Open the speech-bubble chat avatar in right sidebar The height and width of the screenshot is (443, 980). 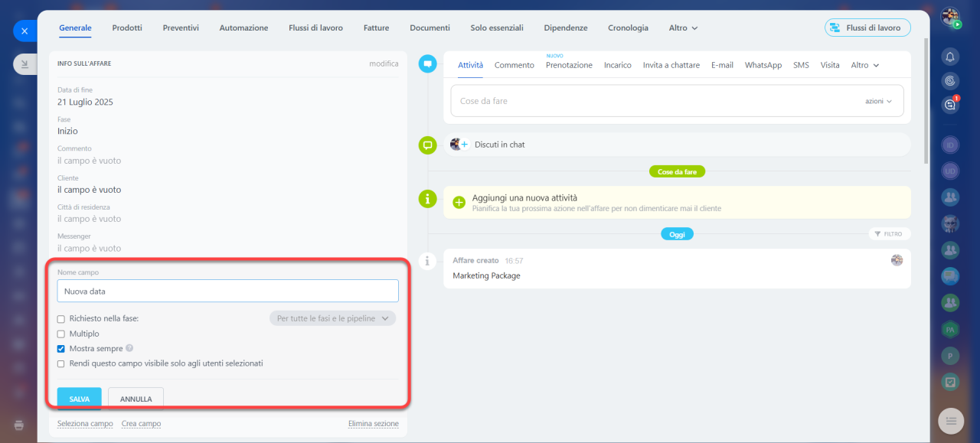point(950,276)
